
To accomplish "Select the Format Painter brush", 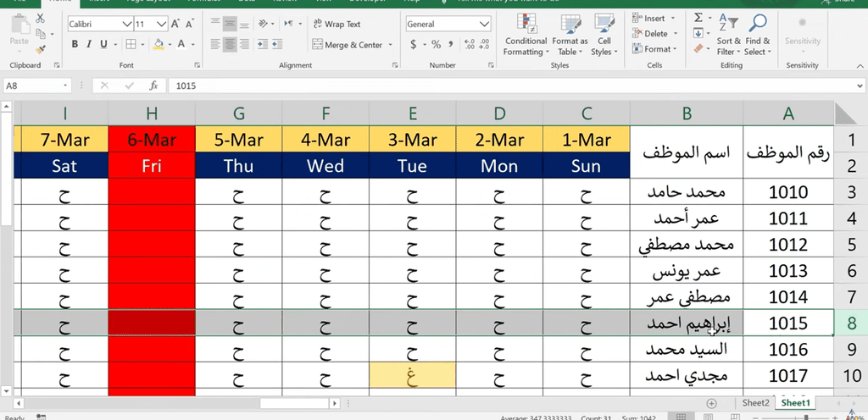I will click(x=41, y=50).
